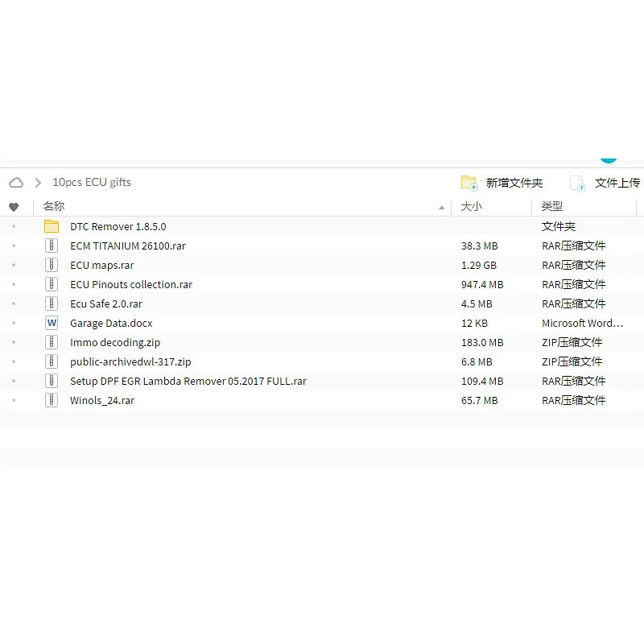Select Ecu Safe 2.0.rar file name
This screenshot has height=644, width=644.
tap(106, 304)
